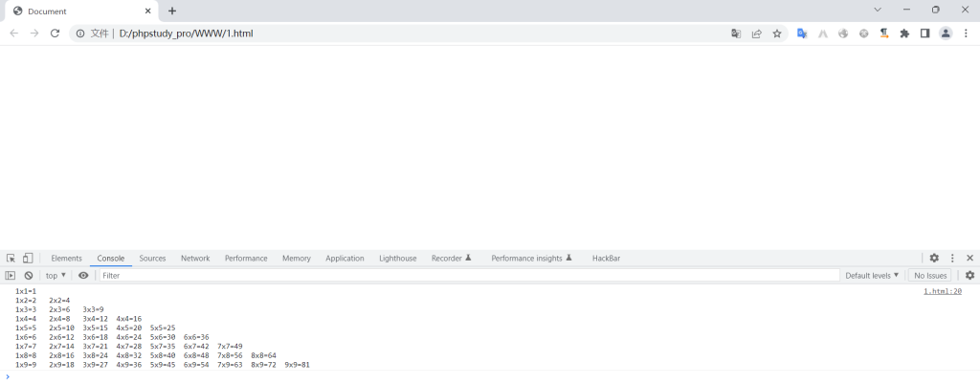Toggle the device toolbar emulation icon
Image resolution: width=980 pixels, height=385 pixels.
(28, 258)
